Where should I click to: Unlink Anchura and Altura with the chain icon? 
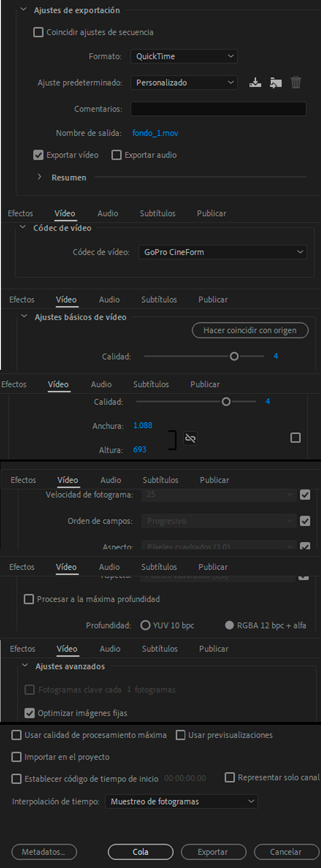point(190,438)
